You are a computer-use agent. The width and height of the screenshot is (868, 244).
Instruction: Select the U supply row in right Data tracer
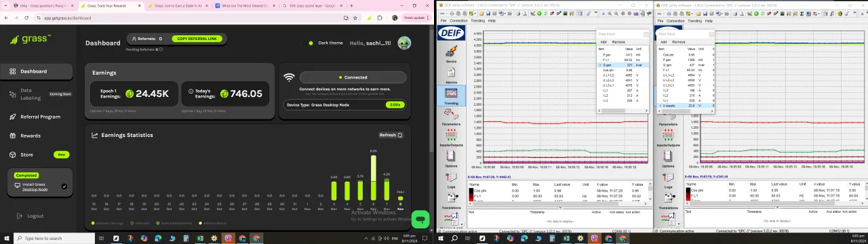click(685, 106)
